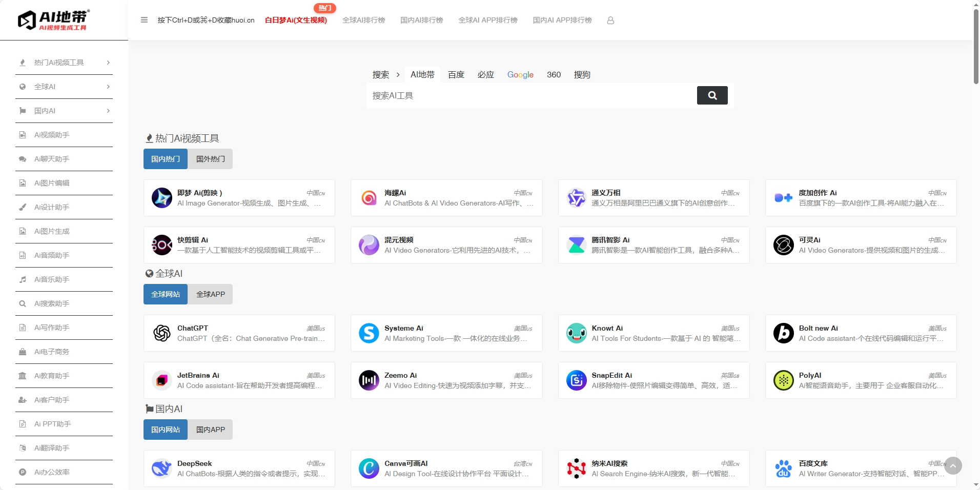Click the DeepSeek whale icon
This screenshot has height=490, width=980.
pos(162,468)
